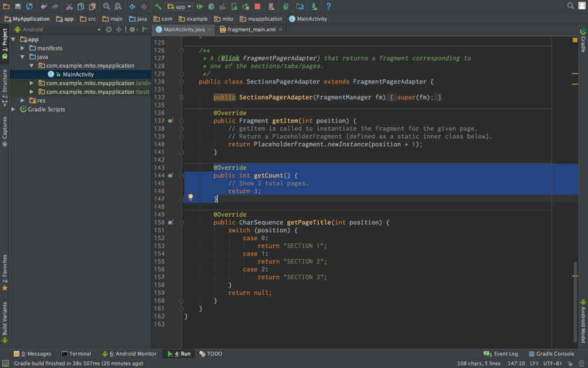Open the project panel gear settings dropdown
This screenshot has width=588, height=368.
pos(133,29)
